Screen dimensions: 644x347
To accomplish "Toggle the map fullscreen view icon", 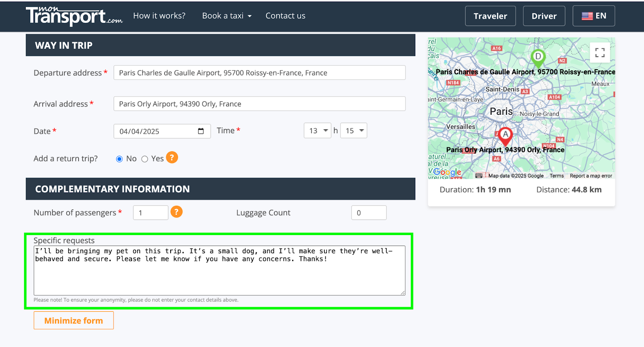I will click(600, 52).
